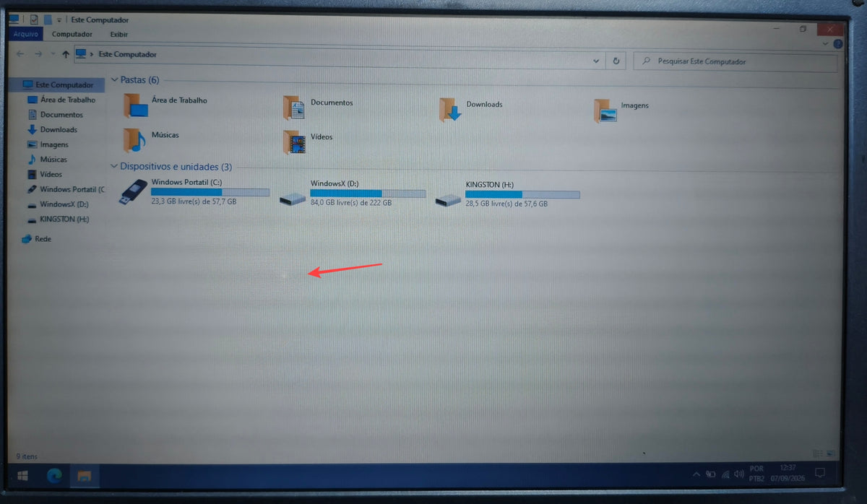Collapse the Dispositivos e unidades (3) group
The width and height of the screenshot is (867, 504).
(x=114, y=166)
